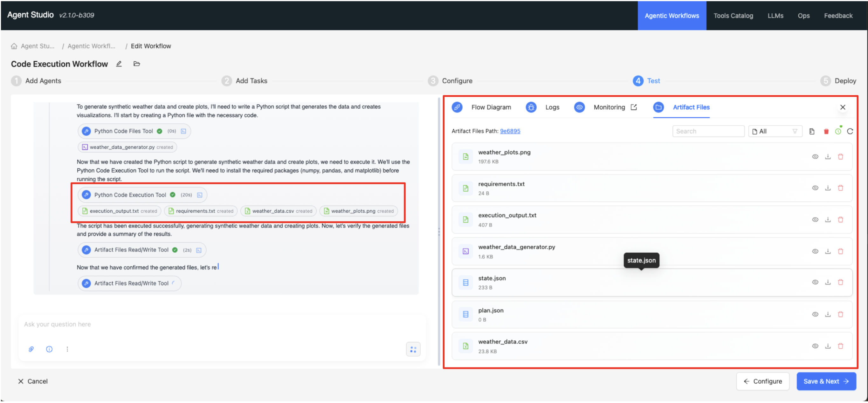
Task: View execution_output.txt via eye icon
Action: (815, 220)
